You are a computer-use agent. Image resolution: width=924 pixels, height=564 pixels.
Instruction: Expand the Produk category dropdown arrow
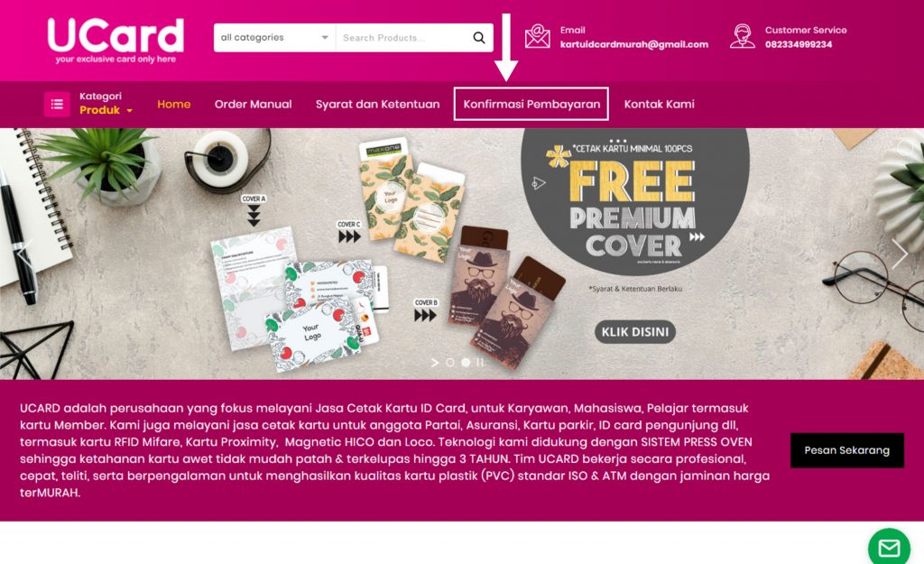(x=130, y=111)
